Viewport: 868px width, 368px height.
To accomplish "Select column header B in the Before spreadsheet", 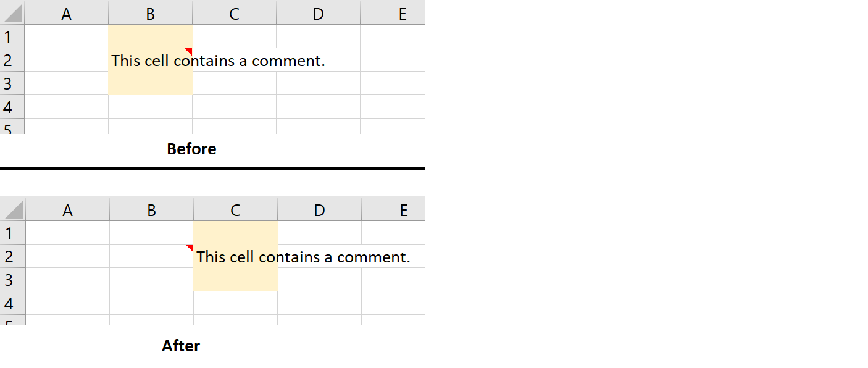I will [x=150, y=12].
